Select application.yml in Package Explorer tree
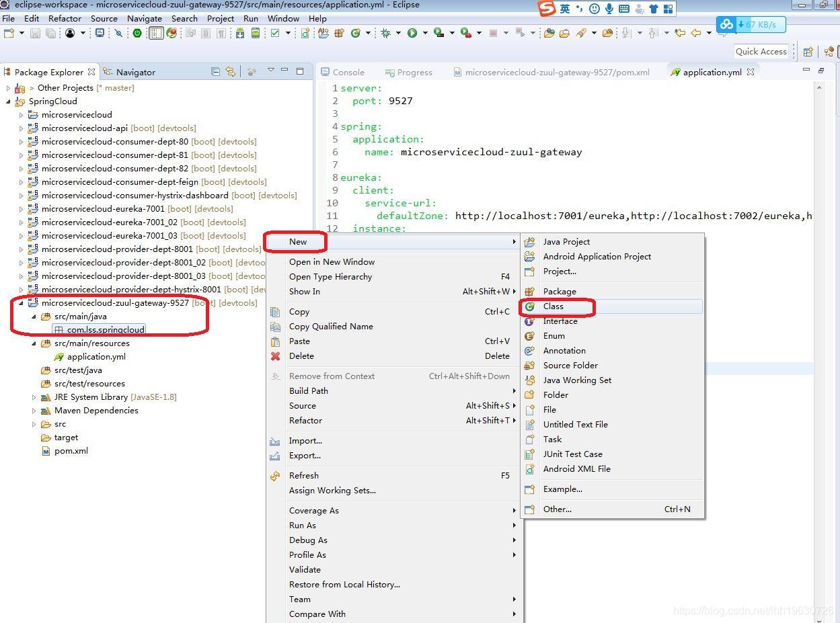 point(96,357)
